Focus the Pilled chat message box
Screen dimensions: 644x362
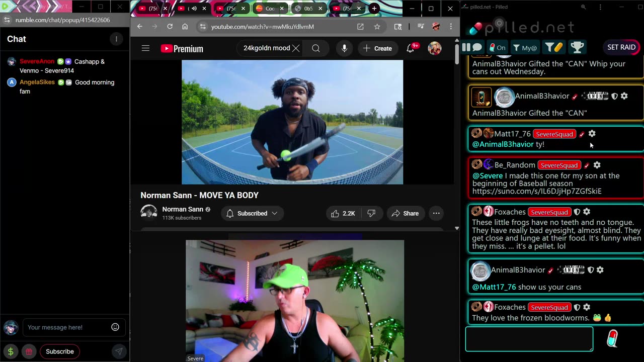tap(529, 339)
